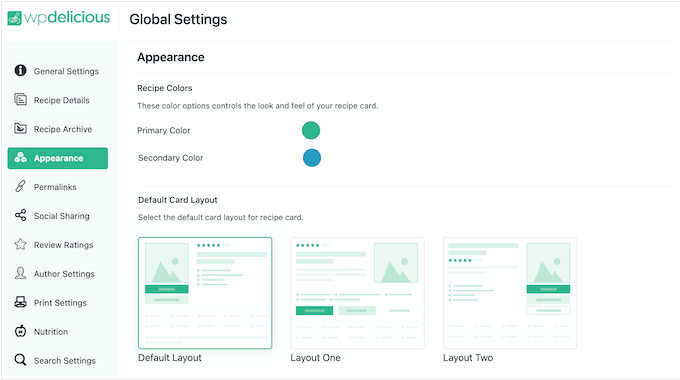Click the wpdelicious wordmark text

[67, 17]
